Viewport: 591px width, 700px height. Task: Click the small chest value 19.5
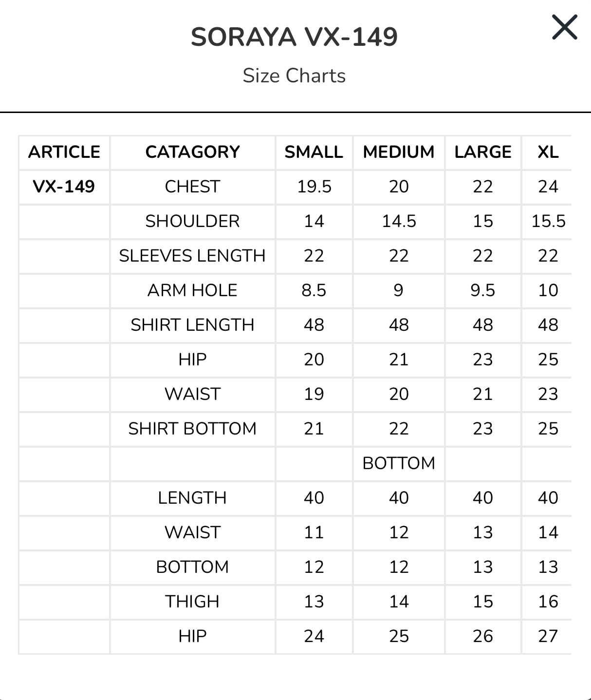[x=314, y=187]
